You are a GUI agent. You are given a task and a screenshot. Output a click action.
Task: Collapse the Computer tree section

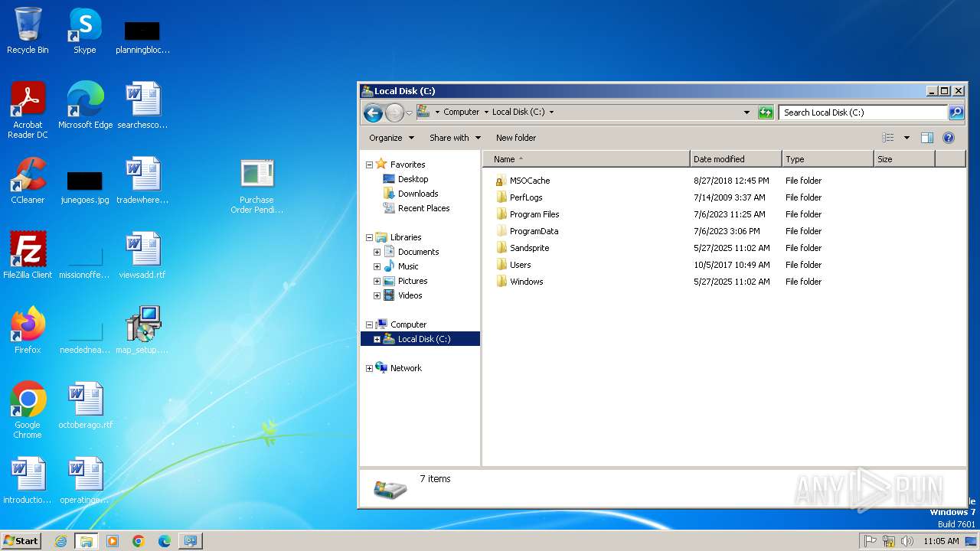369,324
